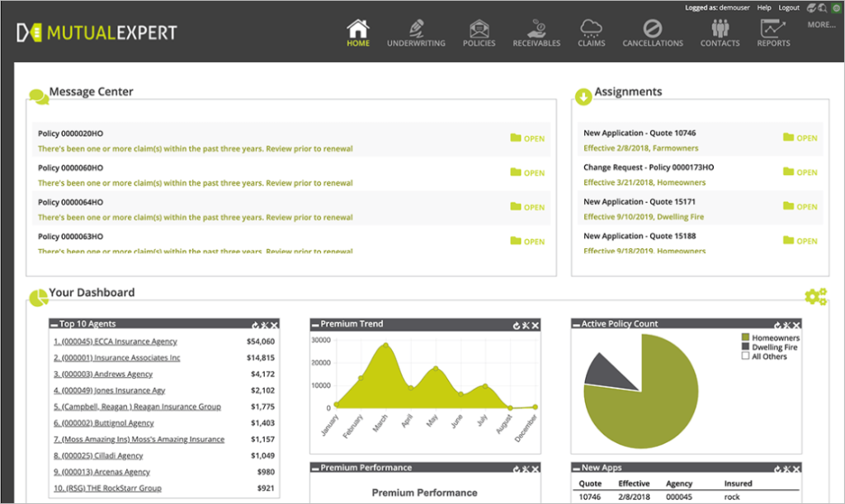Click the Help link in header
Screen dimensions: 845x504
click(x=765, y=7)
